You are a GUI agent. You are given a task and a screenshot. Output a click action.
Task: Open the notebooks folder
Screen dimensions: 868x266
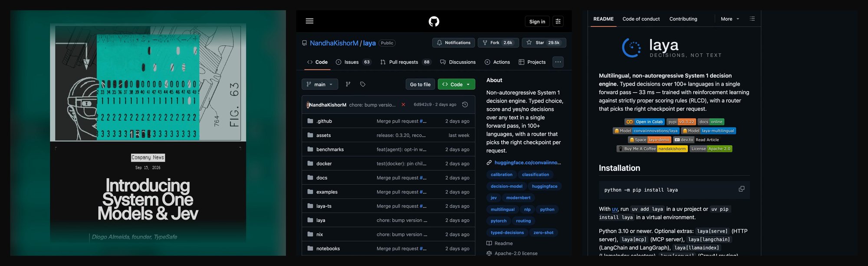328,249
